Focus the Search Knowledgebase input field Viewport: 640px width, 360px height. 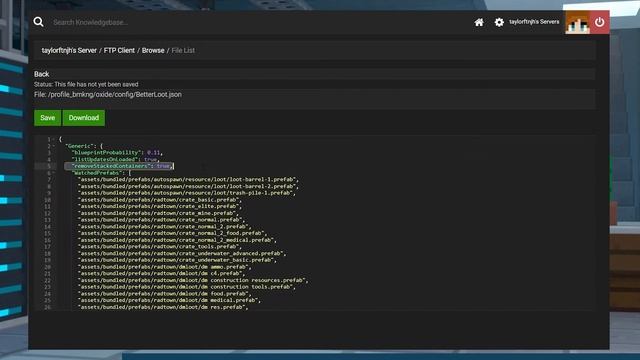90,22
